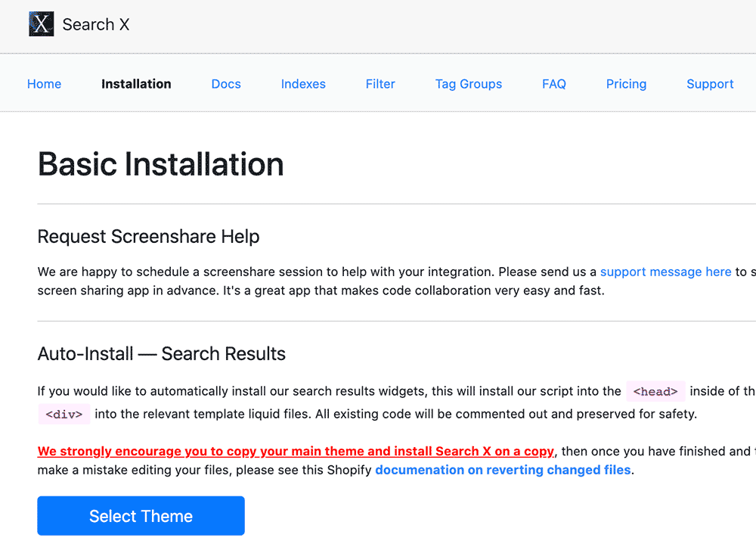This screenshot has height=550, width=756.
Task: Follow the 'support message here' link
Action: click(x=666, y=272)
